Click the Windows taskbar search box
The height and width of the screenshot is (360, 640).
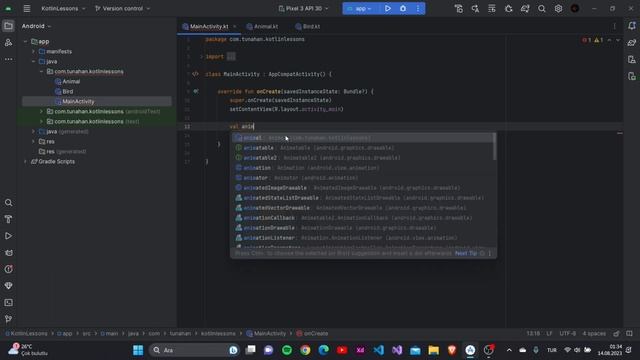195,350
